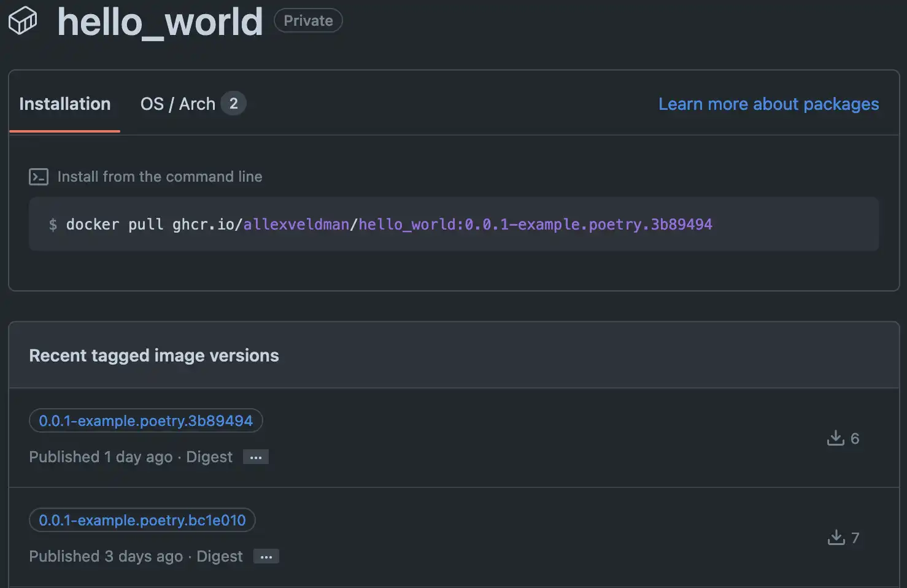The height and width of the screenshot is (588, 907).
Task: Open tag 0.0.1-example.poetry.3b89494 in versions list
Action: point(145,420)
